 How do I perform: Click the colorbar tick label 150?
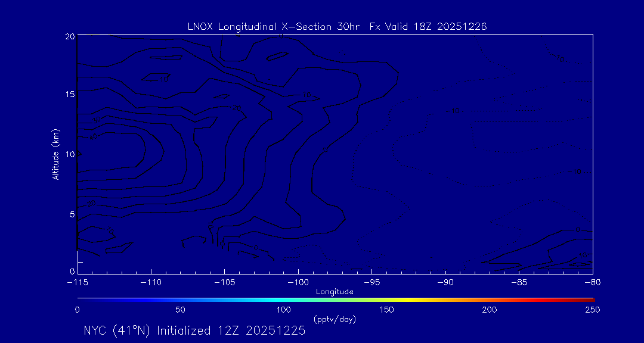pyautogui.click(x=387, y=310)
